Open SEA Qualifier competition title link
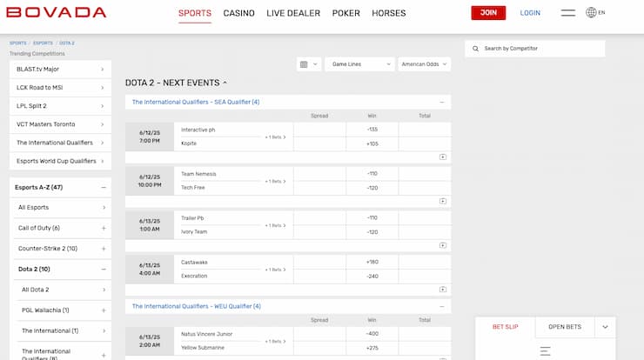This screenshot has height=360, width=644. click(196, 102)
